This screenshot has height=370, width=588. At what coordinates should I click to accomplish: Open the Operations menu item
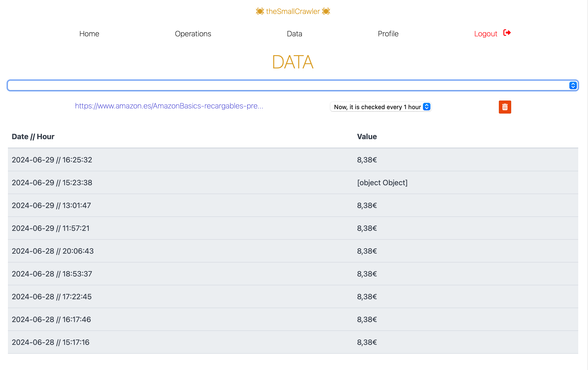193,34
